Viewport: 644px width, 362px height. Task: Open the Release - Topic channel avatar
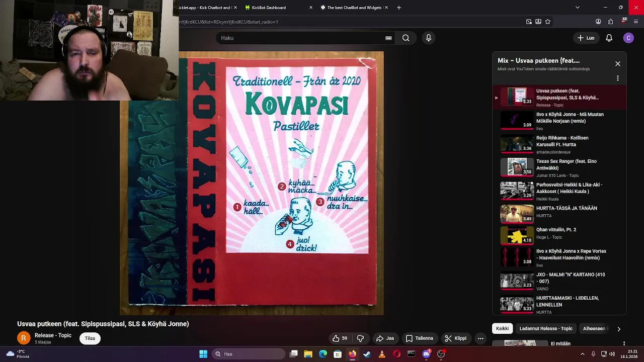tap(23, 338)
